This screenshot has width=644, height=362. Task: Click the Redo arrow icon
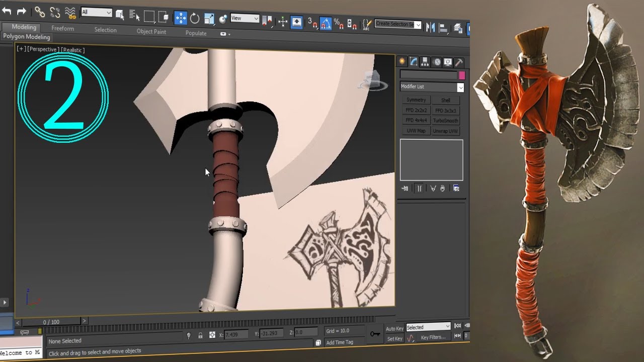point(22,11)
